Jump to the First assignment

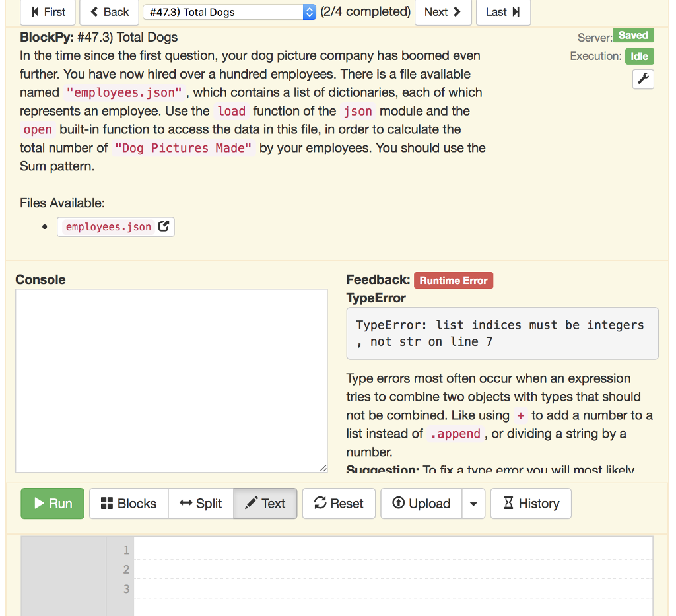click(47, 12)
